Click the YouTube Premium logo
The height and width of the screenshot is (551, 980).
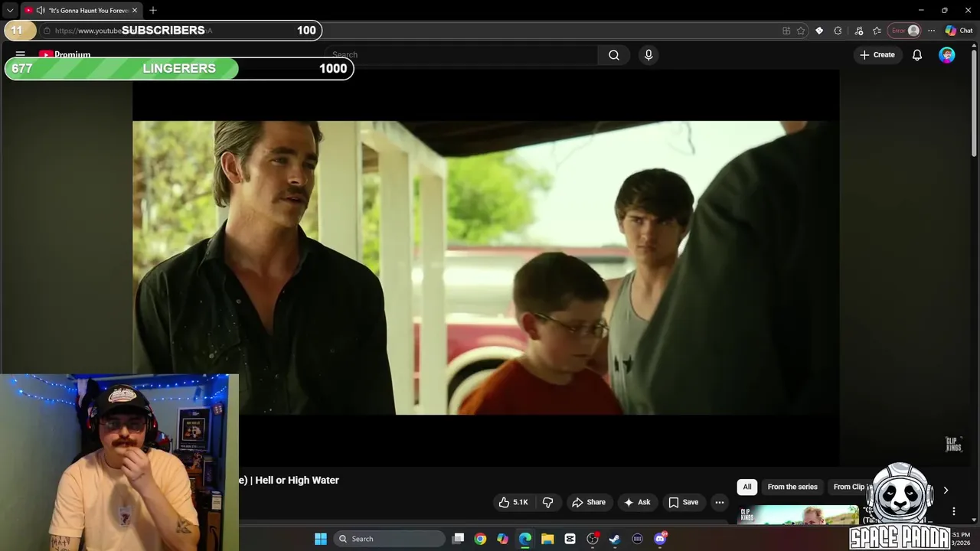tap(65, 54)
